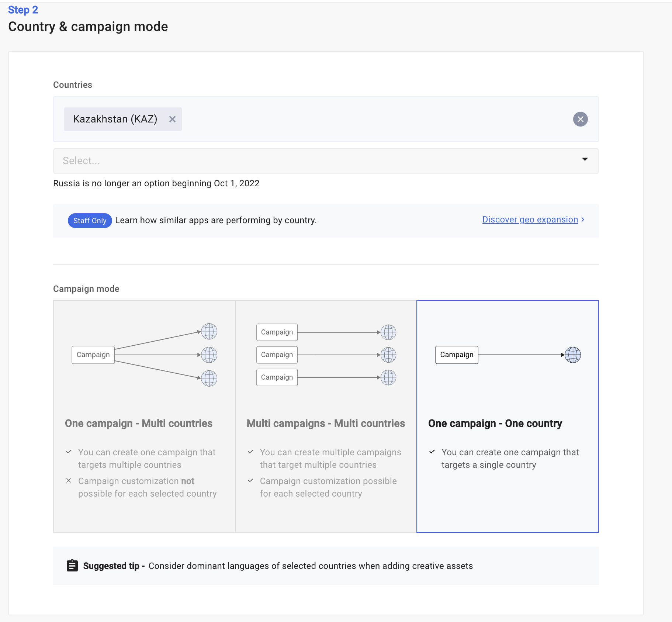Click the Campaign box in One country card
This screenshot has width=672, height=622.
457,355
